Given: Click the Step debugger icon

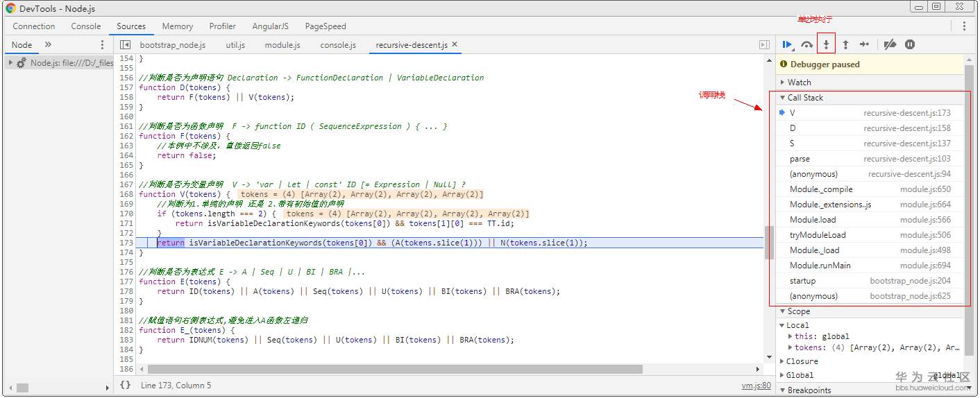Looking at the screenshot, I should click(864, 44).
